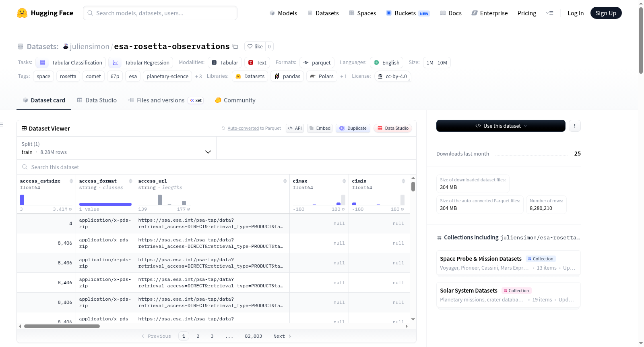
Task: Click the rosetta tag
Action: click(68, 76)
